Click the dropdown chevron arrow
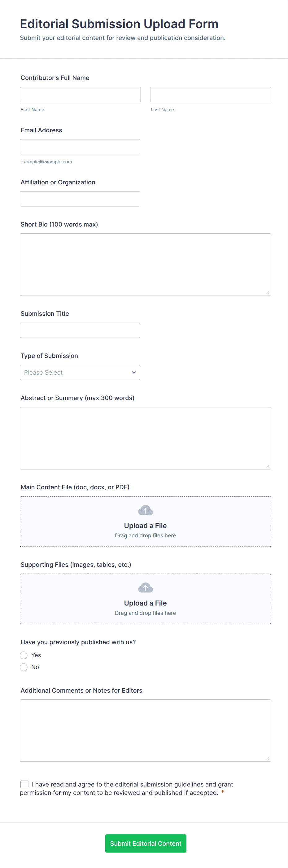288x868 pixels. tap(134, 372)
